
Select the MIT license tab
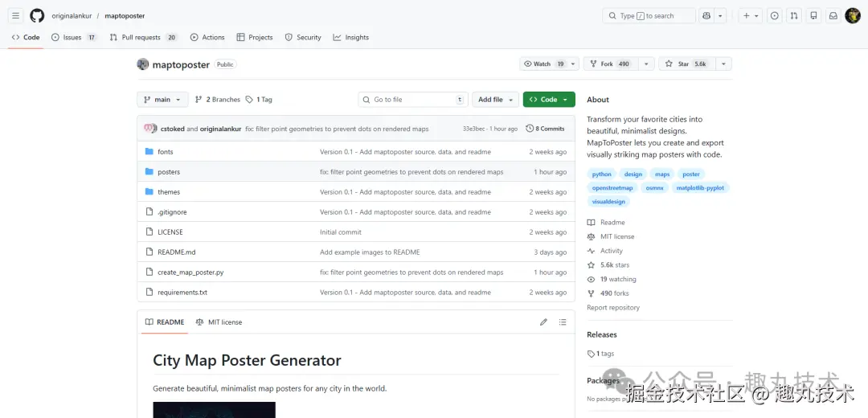click(219, 322)
